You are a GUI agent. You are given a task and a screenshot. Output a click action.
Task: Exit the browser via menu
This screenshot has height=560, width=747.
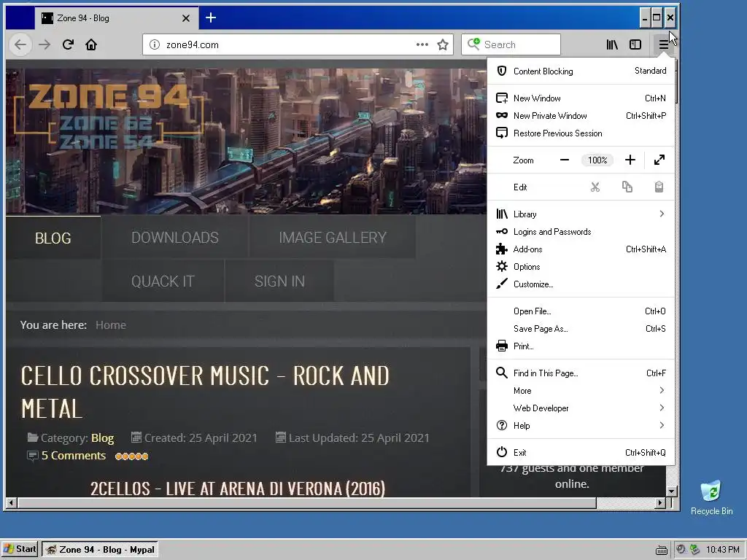pos(581,452)
